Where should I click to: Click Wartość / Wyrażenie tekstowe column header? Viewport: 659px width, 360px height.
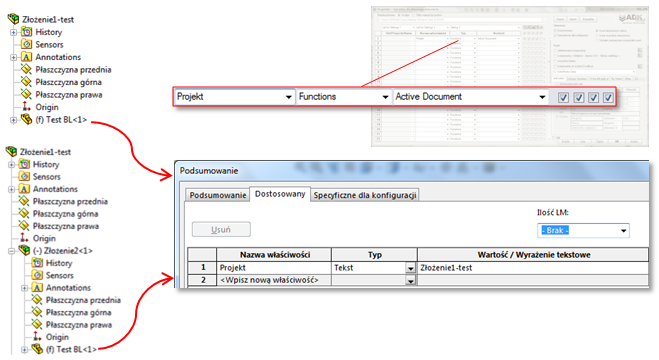coord(533,255)
